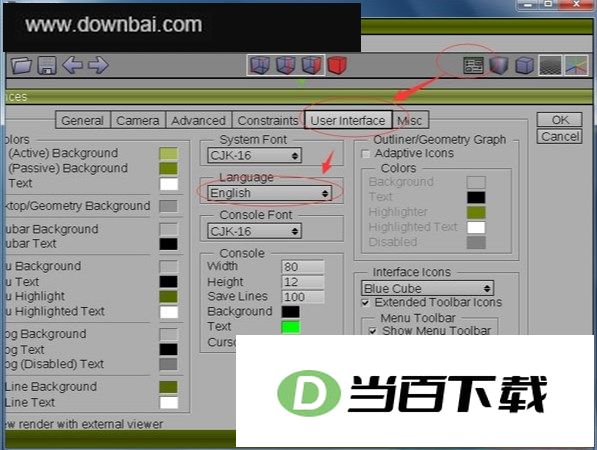The height and width of the screenshot is (450, 597).
Task: Pick the (Passive) Background color swatch
Action: coord(168,168)
